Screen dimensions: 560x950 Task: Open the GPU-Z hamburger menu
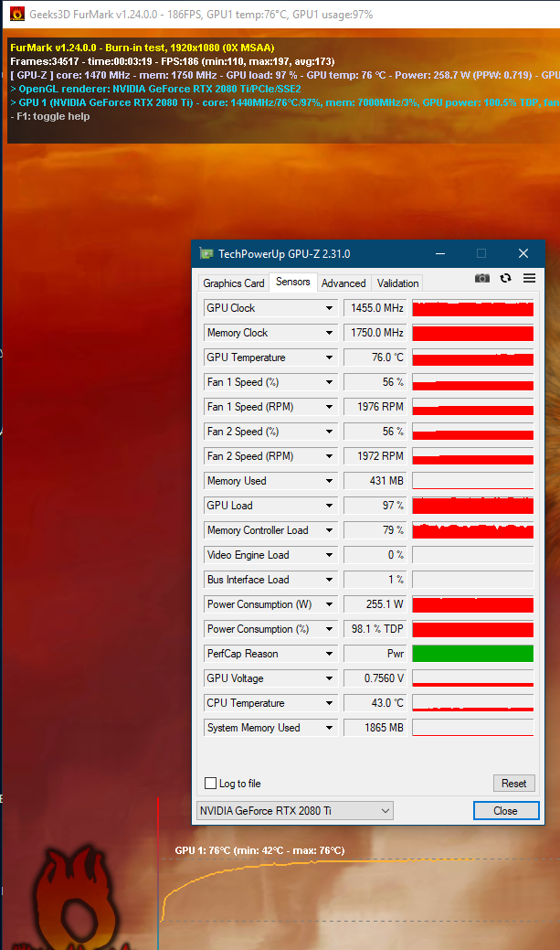pos(529,278)
